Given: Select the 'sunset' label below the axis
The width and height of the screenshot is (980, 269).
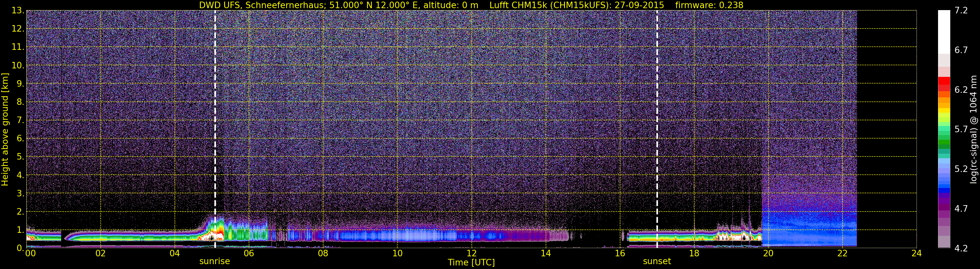Looking at the screenshot, I should (x=657, y=262).
